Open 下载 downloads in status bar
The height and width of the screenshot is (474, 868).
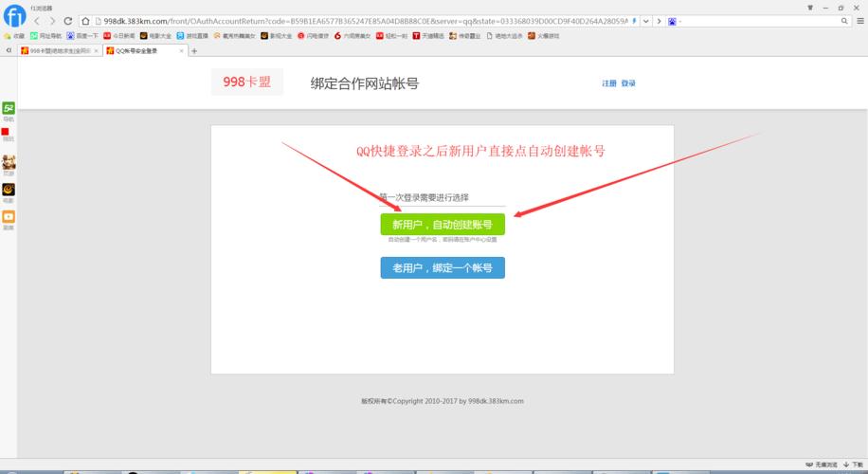coord(853,465)
